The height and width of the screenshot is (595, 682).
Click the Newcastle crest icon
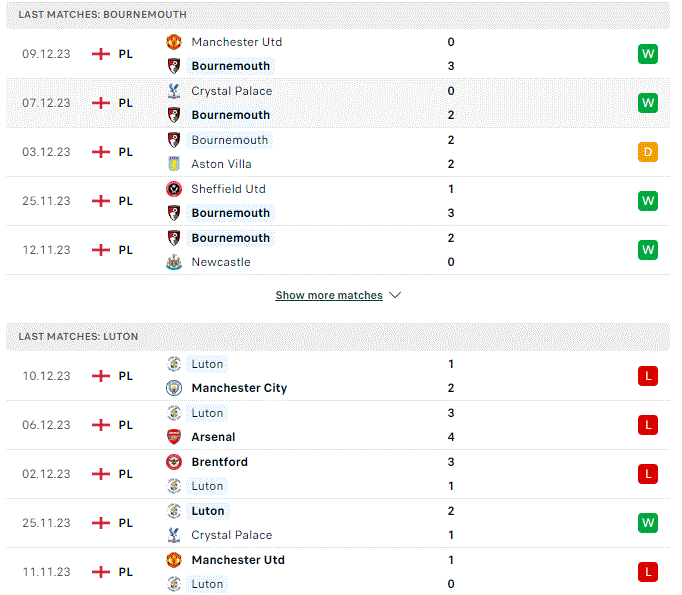tap(174, 262)
